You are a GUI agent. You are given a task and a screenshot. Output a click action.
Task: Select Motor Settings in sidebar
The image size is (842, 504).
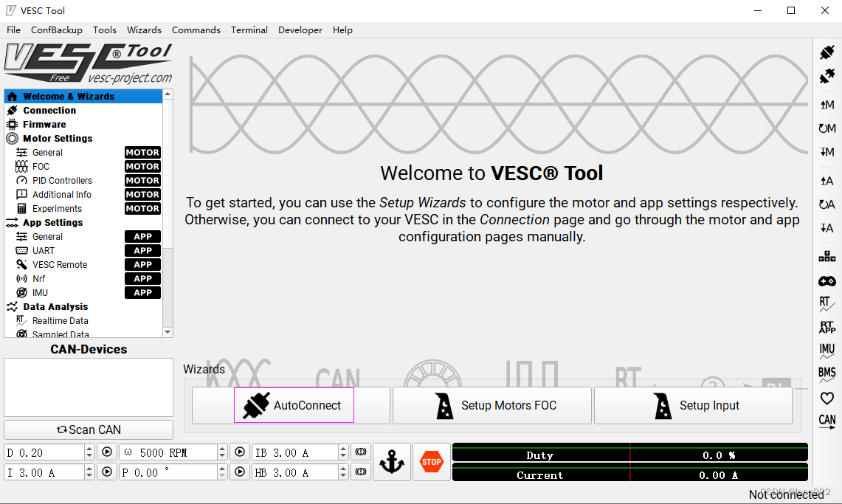pyautogui.click(x=83, y=138)
